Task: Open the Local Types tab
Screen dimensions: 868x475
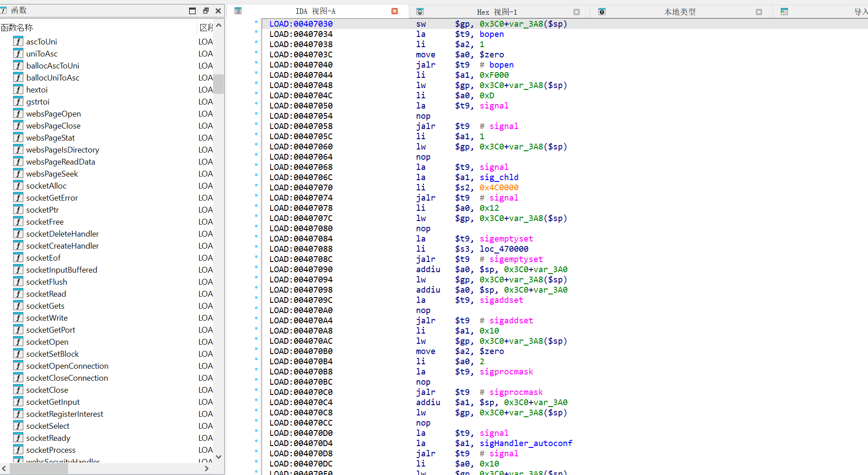Action: coord(679,12)
